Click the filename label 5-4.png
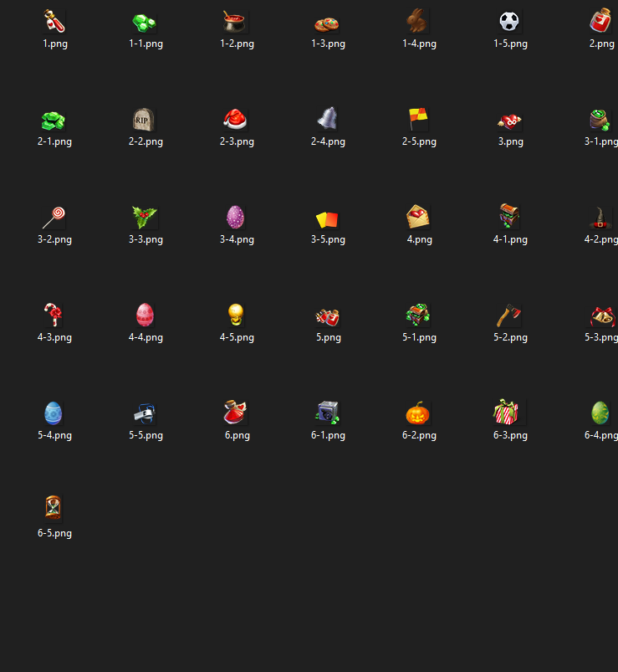 (x=54, y=435)
